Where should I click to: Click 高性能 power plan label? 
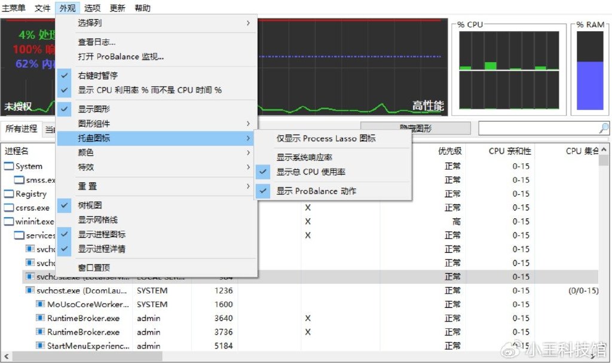428,106
